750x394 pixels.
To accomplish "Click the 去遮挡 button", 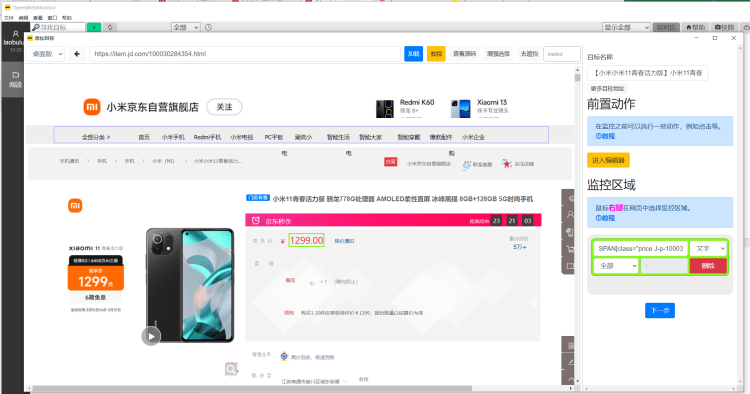I will (529, 54).
